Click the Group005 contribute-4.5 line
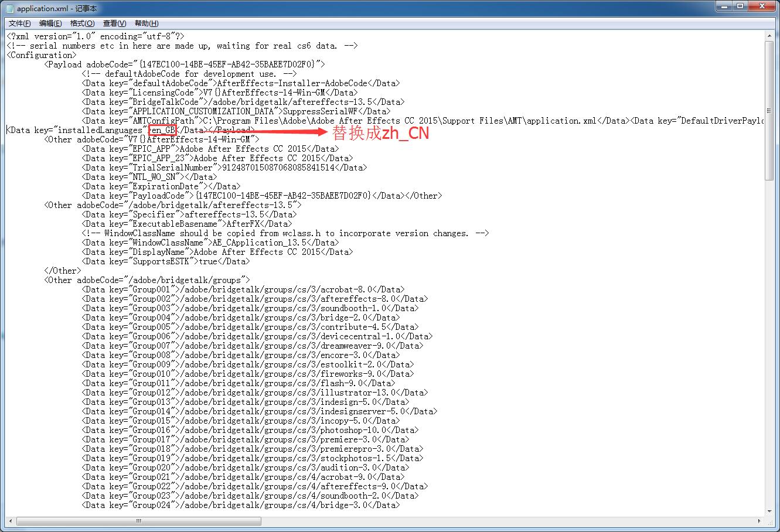Viewport: 780px width, 532px height. tap(250, 327)
